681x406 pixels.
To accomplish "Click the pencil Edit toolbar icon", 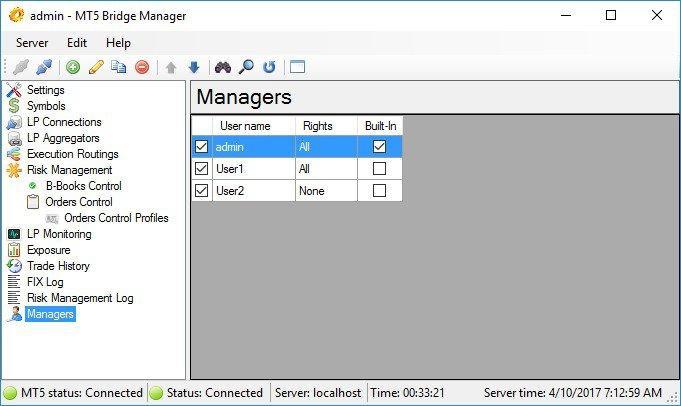I will pos(96,67).
